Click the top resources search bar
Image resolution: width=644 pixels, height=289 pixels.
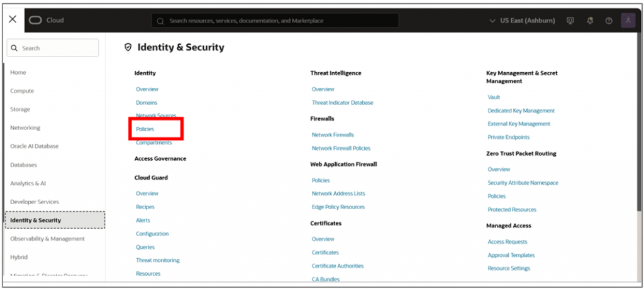[x=275, y=21]
